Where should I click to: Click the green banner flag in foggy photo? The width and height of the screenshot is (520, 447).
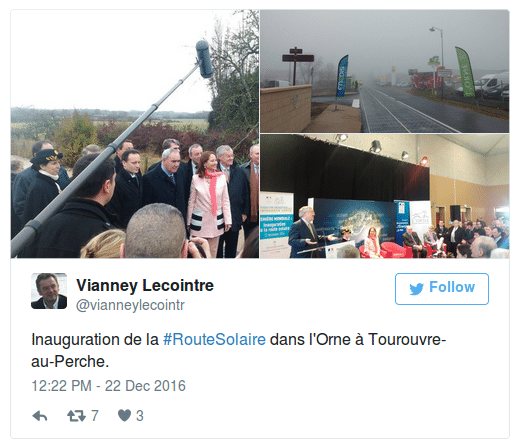(466, 72)
